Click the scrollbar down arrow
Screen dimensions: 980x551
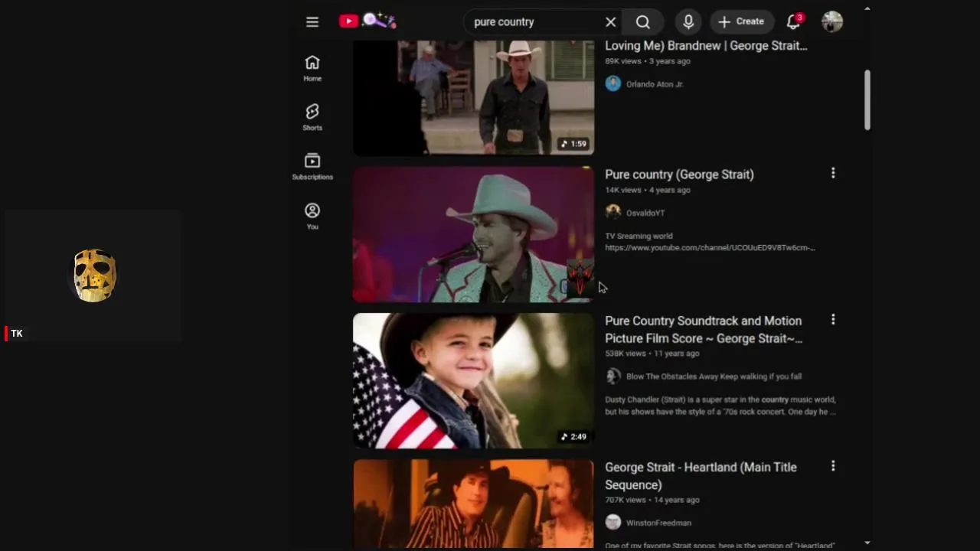tap(867, 543)
